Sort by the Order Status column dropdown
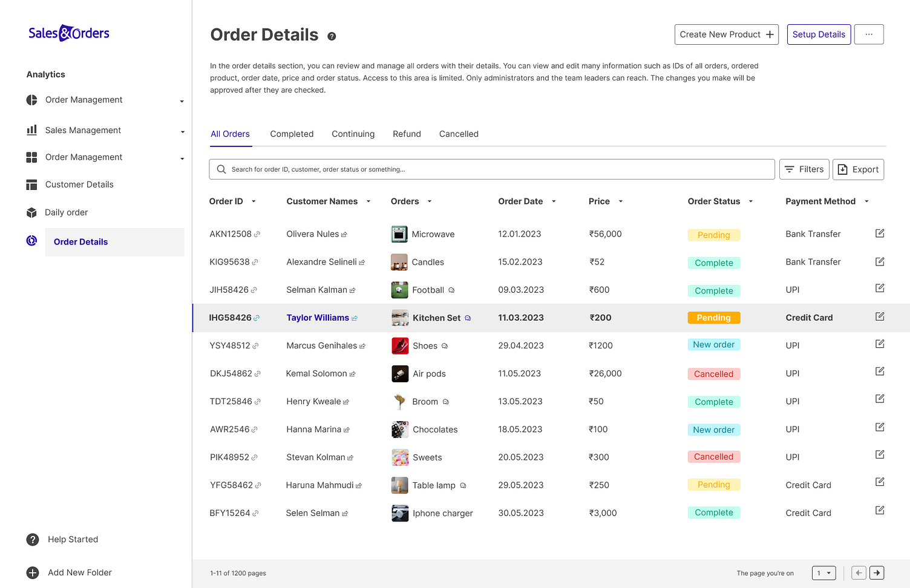 pos(751,201)
